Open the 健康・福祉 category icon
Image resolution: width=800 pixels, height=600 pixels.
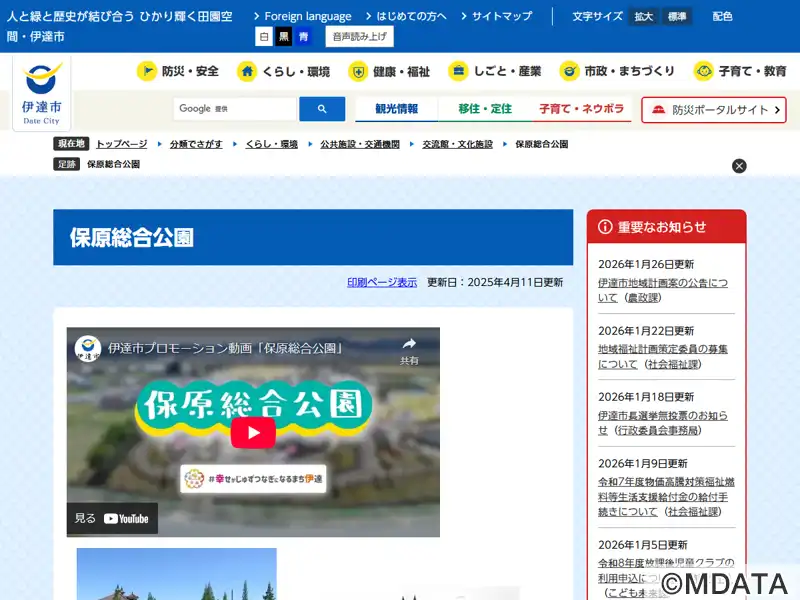pyautogui.click(x=358, y=71)
